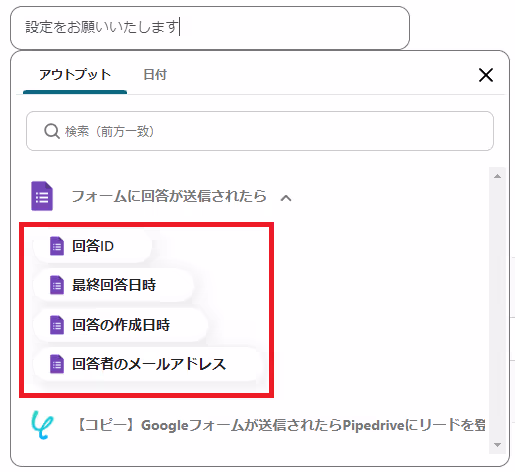
Task: Select the 回答の作成日時 output chip
Action: click(120, 325)
